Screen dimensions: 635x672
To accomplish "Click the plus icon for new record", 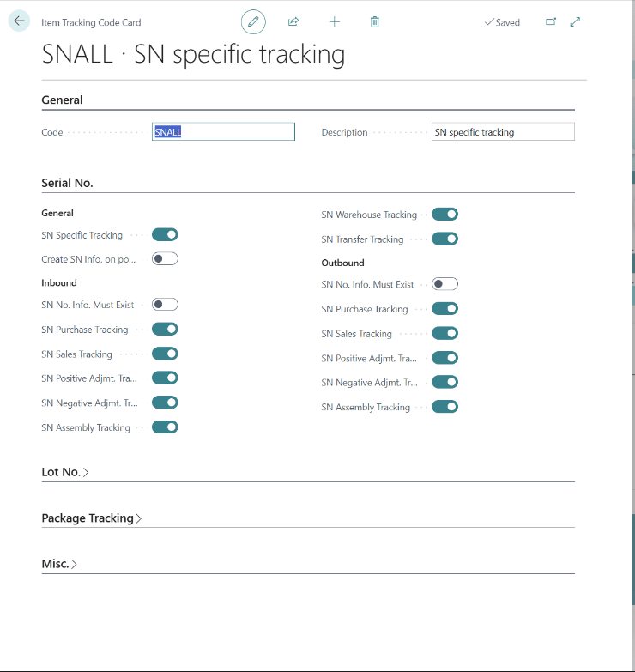I will pyautogui.click(x=335, y=22).
